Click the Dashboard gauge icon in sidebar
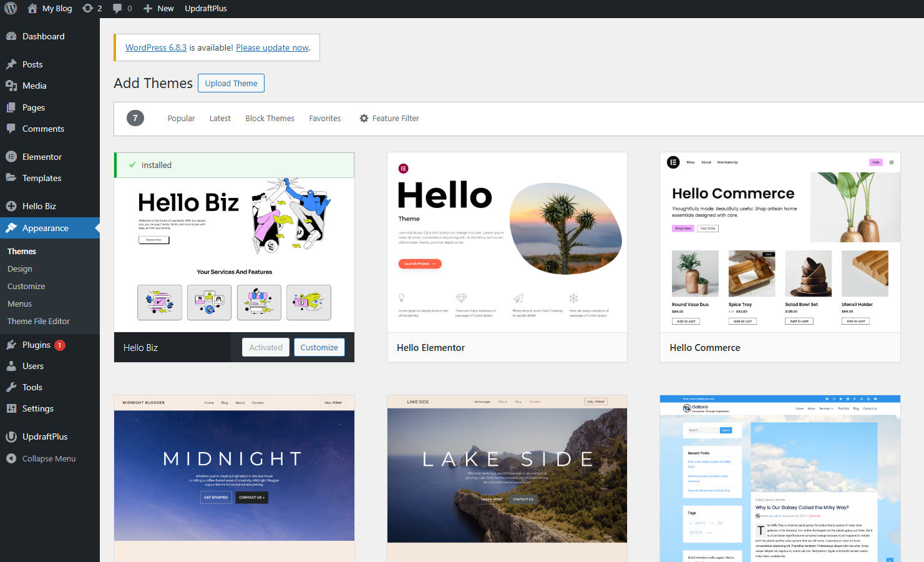Viewport: 924px width, 562px height. (11, 36)
